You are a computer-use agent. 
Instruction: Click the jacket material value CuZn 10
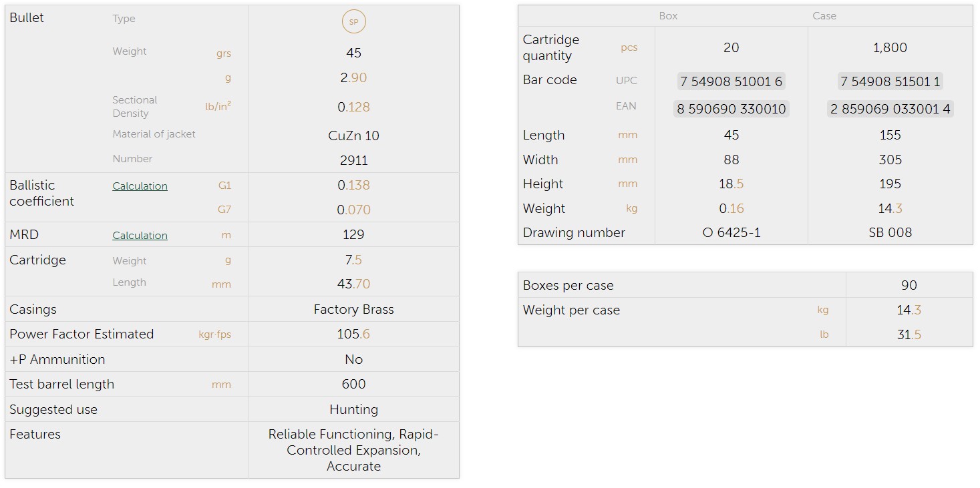click(353, 136)
